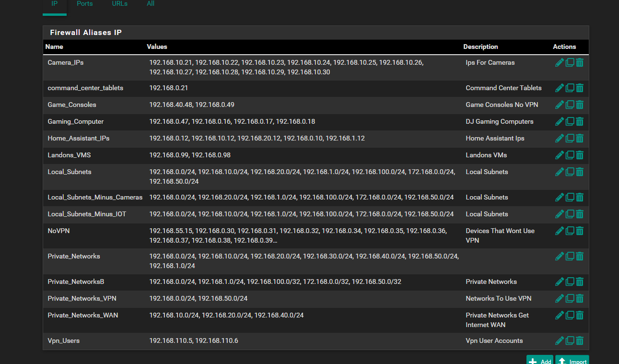Viewport: 619px width, 364px height.
Task: Open the URLs aliases tab
Action: click(120, 5)
